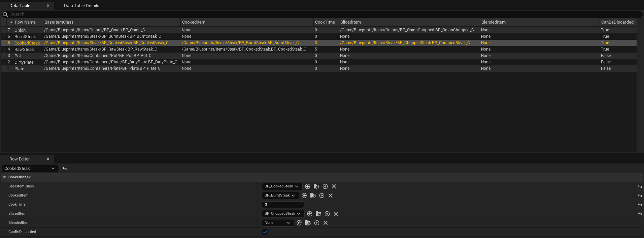Click 'Use selected asset' arrow for BaseItemClass
This screenshot has width=644, height=238.
click(x=308, y=186)
